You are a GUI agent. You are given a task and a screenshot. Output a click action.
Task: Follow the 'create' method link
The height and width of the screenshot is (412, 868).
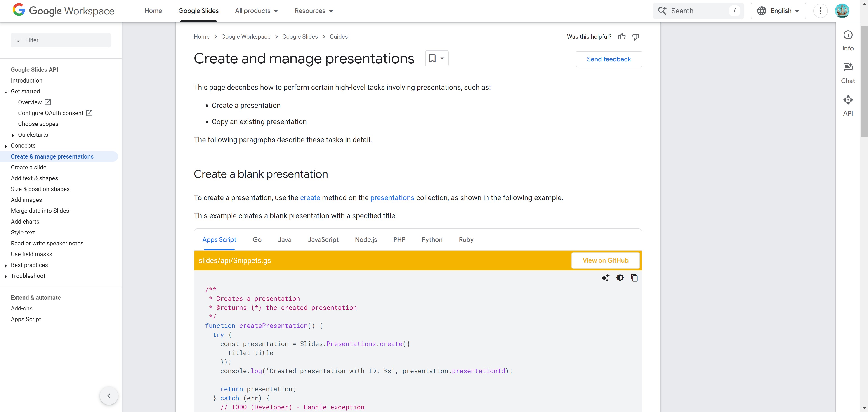tap(310, 198)
